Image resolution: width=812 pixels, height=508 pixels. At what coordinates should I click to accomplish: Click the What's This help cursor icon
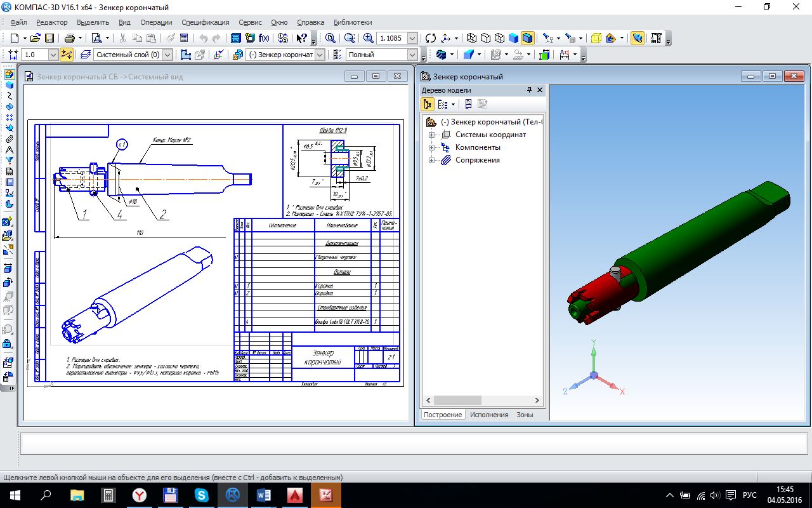pyautogui.click(x=301, y=38)
